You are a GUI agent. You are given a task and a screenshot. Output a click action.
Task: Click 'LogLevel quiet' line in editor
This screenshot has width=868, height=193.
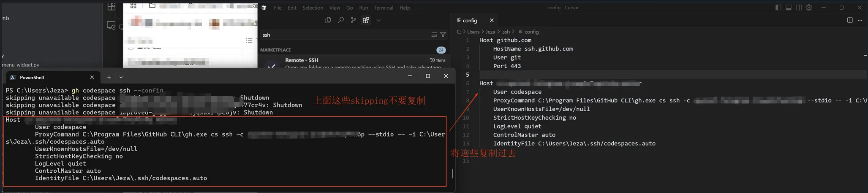click(517, 126)
